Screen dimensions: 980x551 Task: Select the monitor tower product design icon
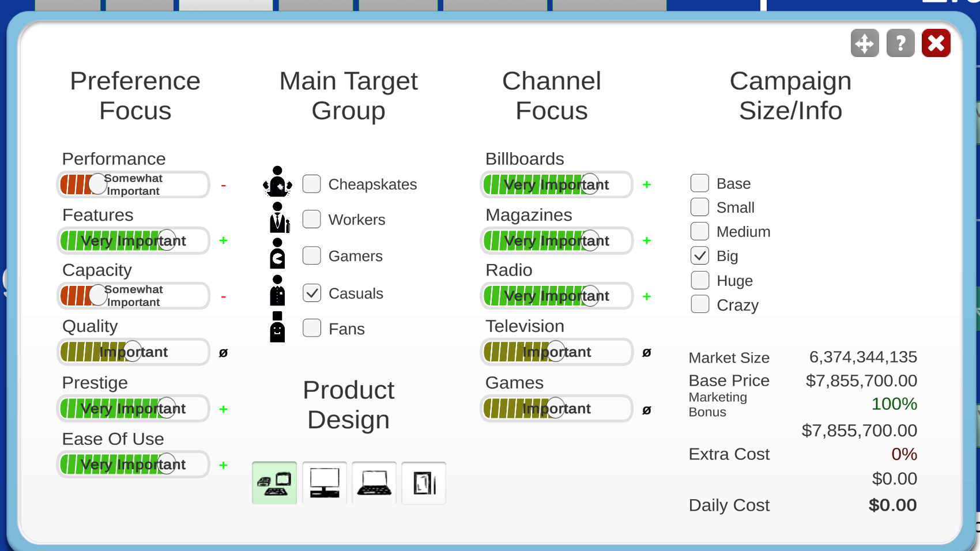(325, 483)
